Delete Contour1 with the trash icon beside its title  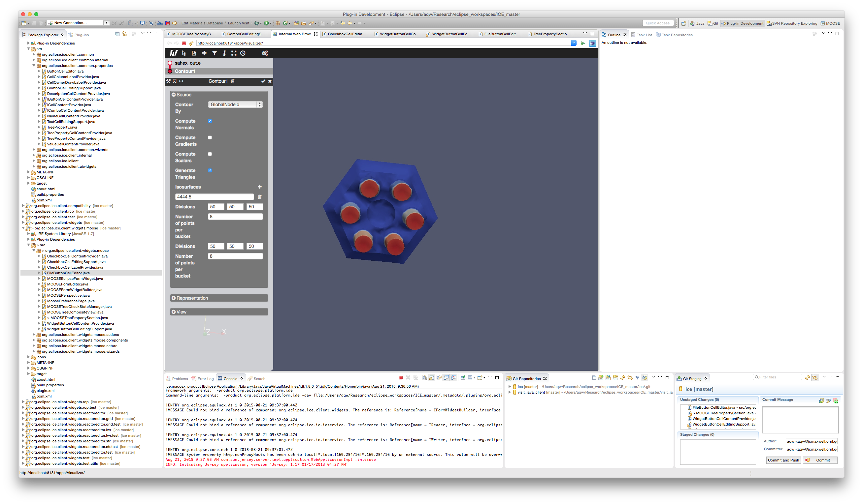tap(233, 81)
